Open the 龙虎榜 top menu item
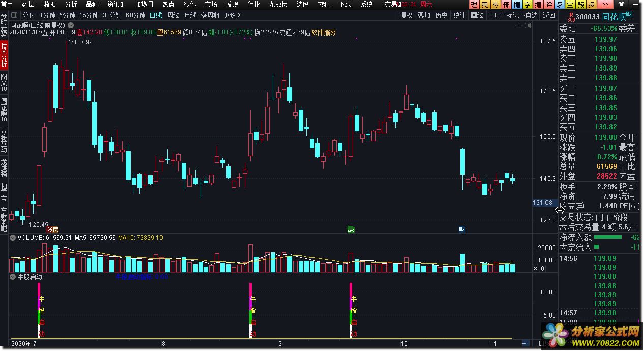 (x=278, y=4)
